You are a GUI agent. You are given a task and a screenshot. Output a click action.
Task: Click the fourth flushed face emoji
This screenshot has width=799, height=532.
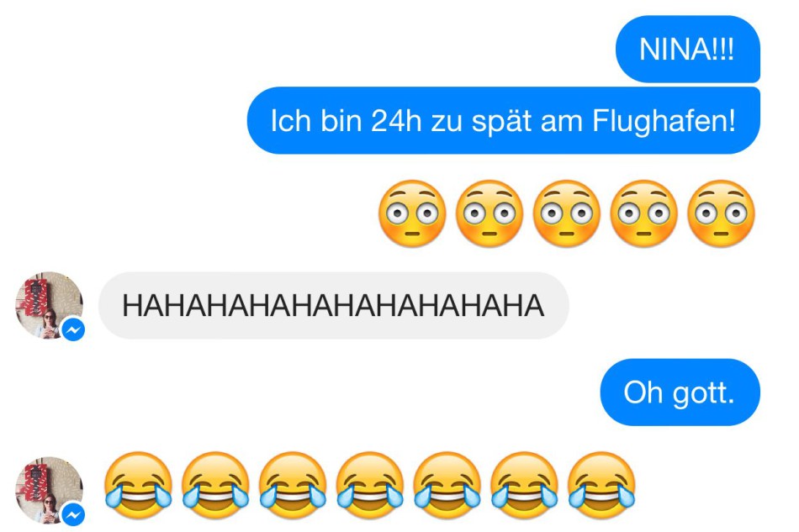pos(643,213)
